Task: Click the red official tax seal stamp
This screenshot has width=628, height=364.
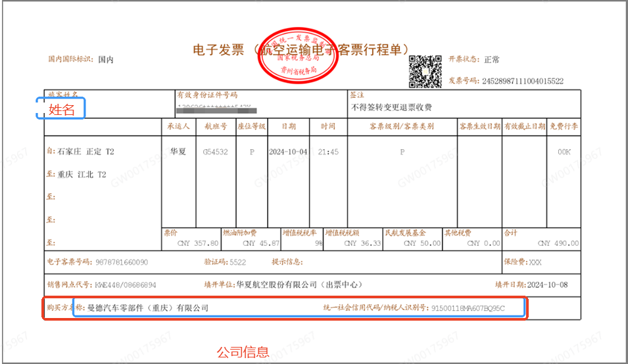Action: (x=298, y=54)
